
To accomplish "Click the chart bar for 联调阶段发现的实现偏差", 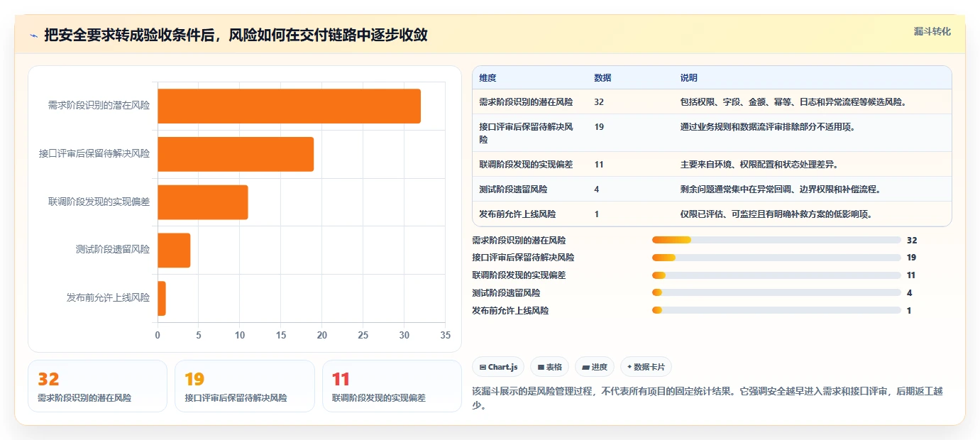I will [x=202, y=202].
